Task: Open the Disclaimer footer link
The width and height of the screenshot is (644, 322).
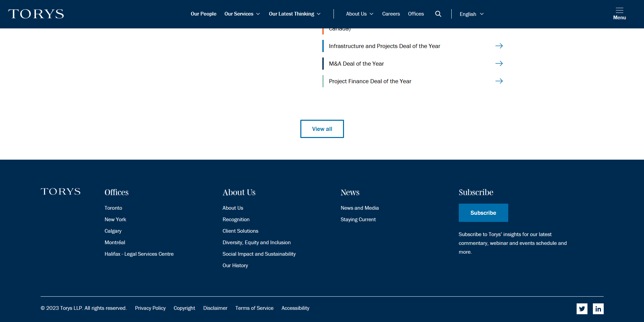Action: (x=215, y=308)
